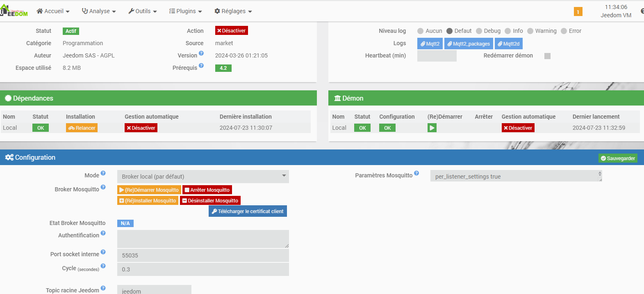Viewport: 644px width, 294px height.
Task: Click the Version help icon
Action: pyautogui.click(x=201, y=53)
